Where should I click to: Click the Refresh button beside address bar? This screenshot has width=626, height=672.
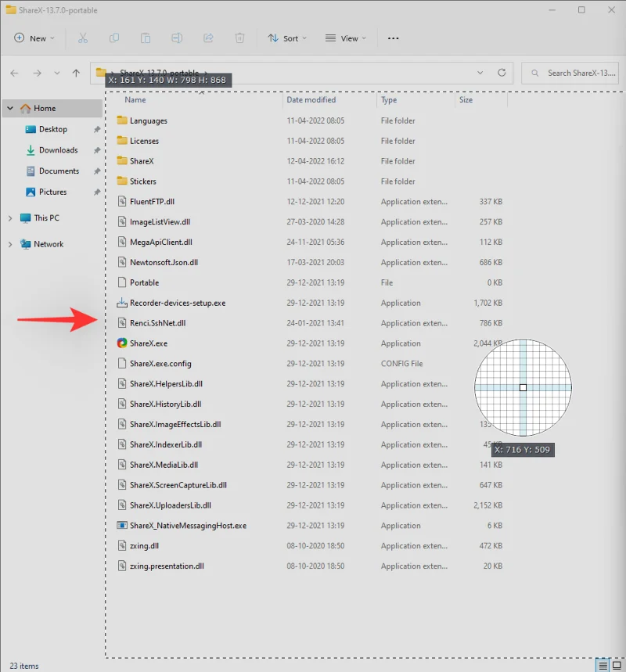pyautogui.click(x=502, y=73)
